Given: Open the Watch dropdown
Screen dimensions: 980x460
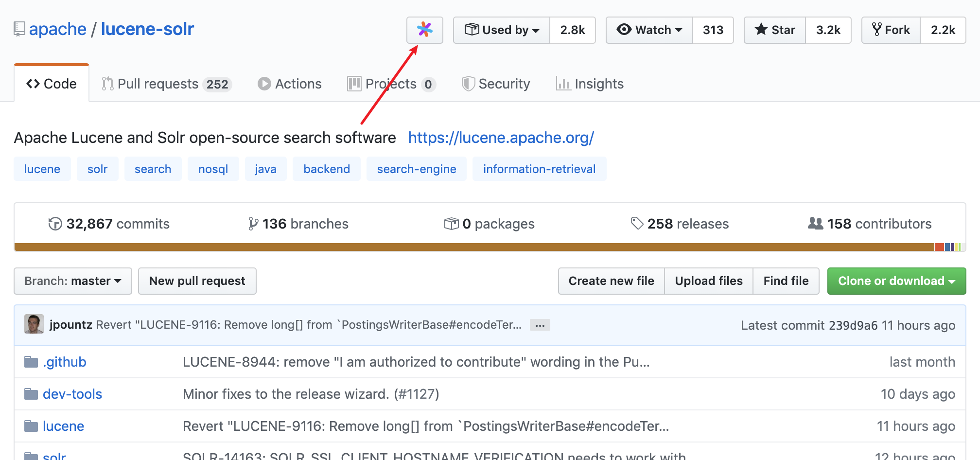Looking at the screenshot, I should click(649, 30).
